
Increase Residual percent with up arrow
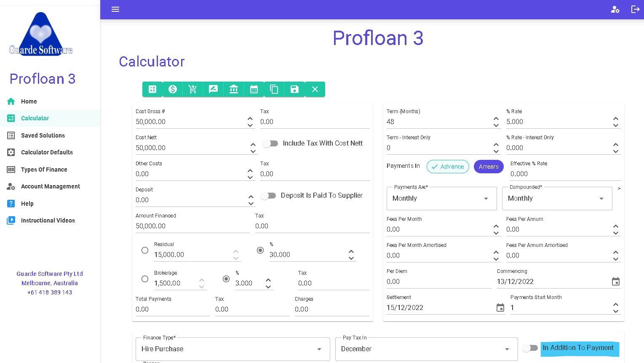(351, 252)
